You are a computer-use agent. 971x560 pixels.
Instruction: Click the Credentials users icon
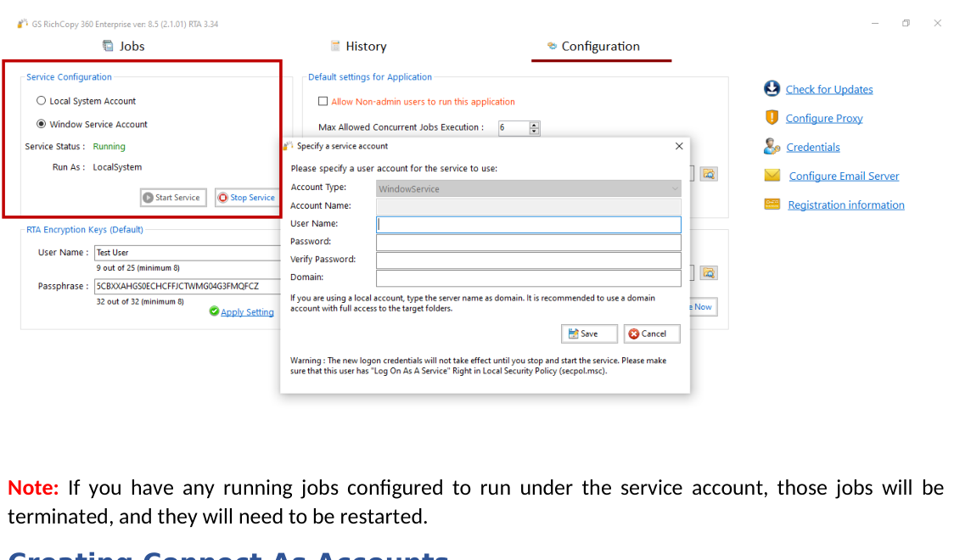pyautogui.click(x=772, y=147)
